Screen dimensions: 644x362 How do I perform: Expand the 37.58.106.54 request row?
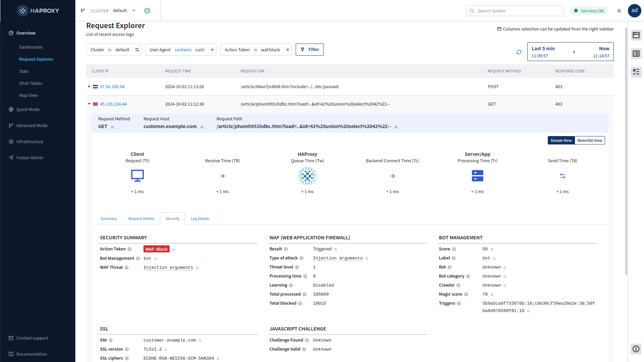tap(89, 86)
